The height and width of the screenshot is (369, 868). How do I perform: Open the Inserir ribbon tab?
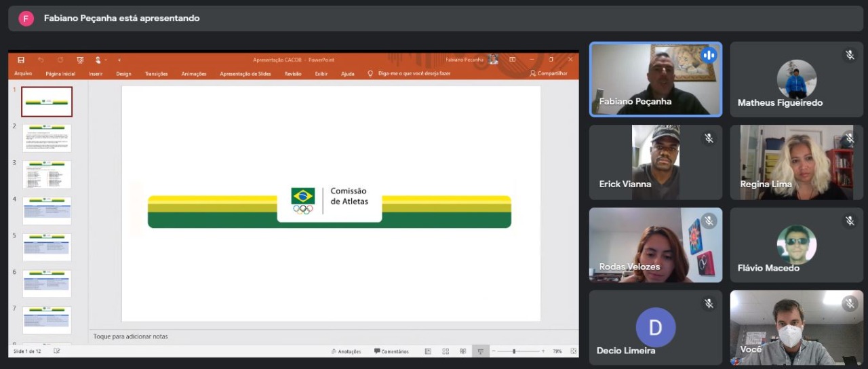tap(96, 73)
